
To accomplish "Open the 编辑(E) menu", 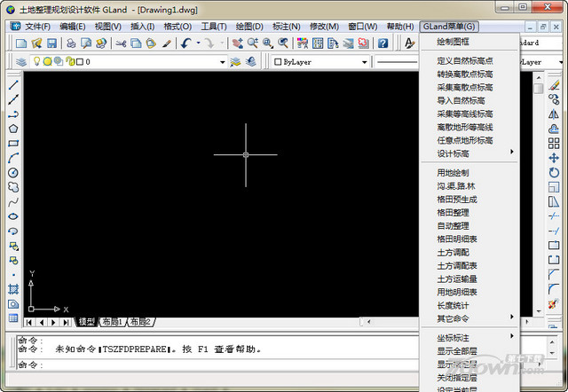I will click(x=73, y=27).
